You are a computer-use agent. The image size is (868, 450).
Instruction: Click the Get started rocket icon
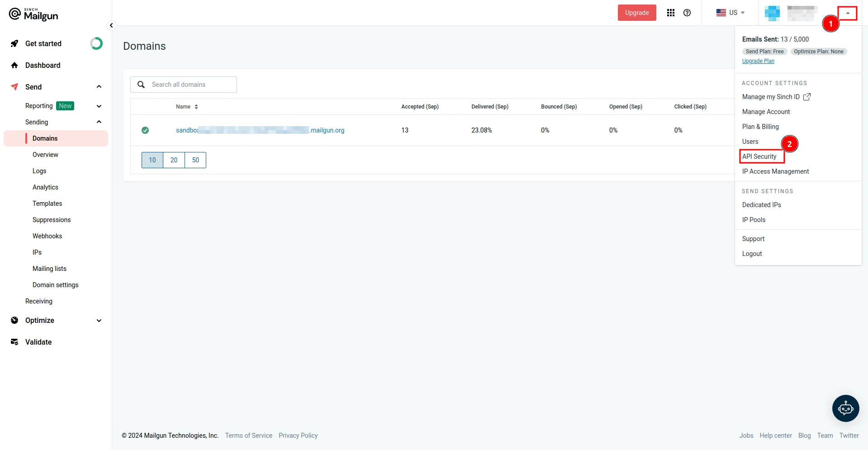click(x=14, y=43)
